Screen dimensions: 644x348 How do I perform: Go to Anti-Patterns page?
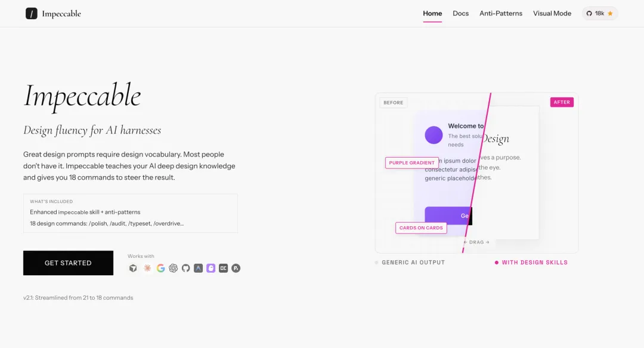(501, 14)
